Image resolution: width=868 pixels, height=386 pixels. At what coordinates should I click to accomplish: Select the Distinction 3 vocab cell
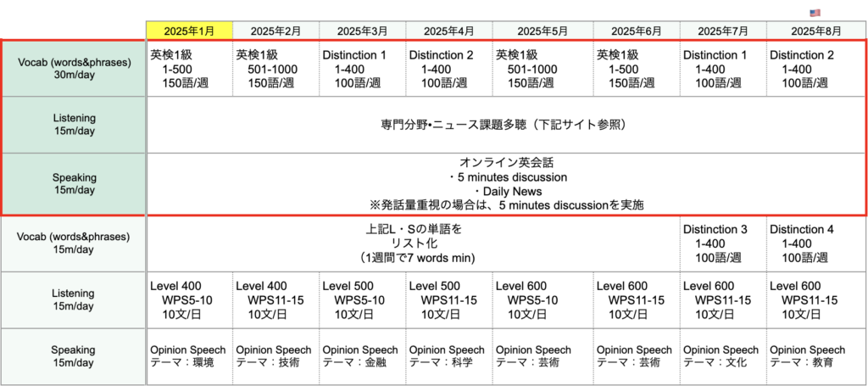click(722, 243)
